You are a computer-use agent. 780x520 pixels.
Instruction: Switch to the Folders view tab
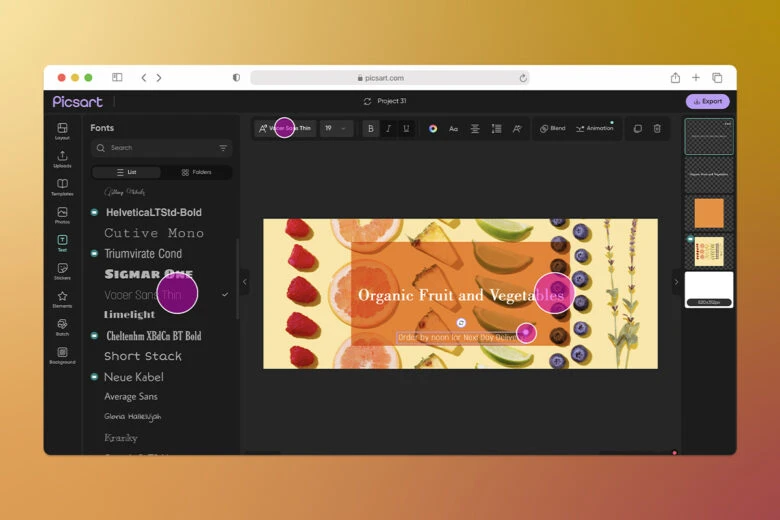coord(196,172)
